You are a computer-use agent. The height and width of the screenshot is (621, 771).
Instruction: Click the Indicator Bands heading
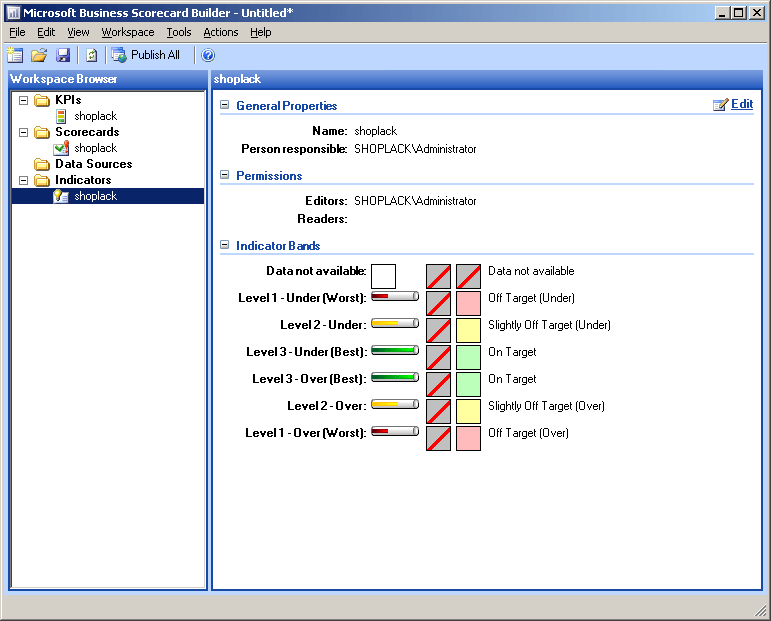(278, 245)
